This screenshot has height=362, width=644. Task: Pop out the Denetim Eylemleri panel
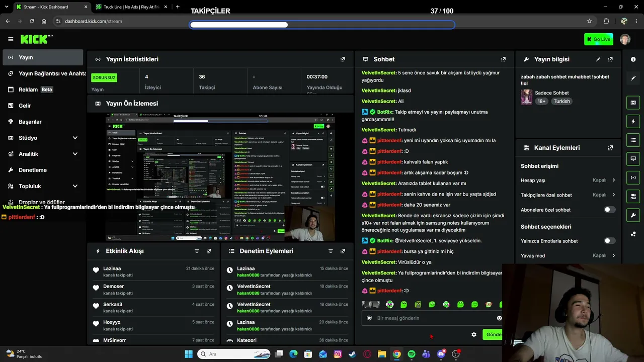[343, 251]
